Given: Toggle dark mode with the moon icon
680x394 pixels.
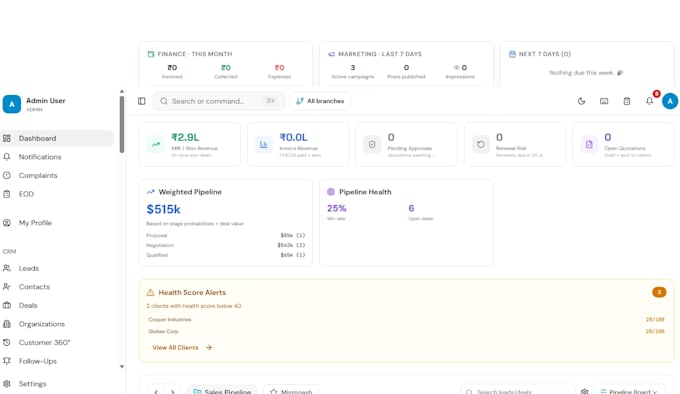Looking at the screenshot, I should tap(581, 101).
